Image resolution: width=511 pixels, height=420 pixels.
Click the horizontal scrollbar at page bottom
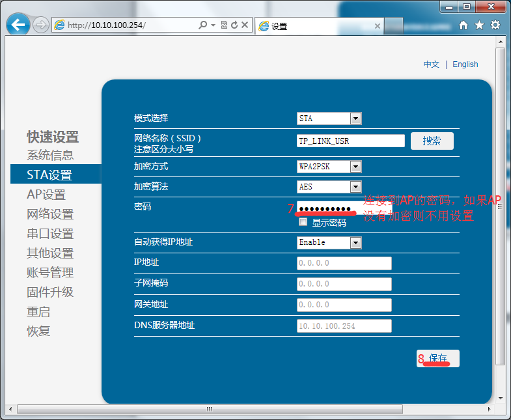click(x=208, y=409)
